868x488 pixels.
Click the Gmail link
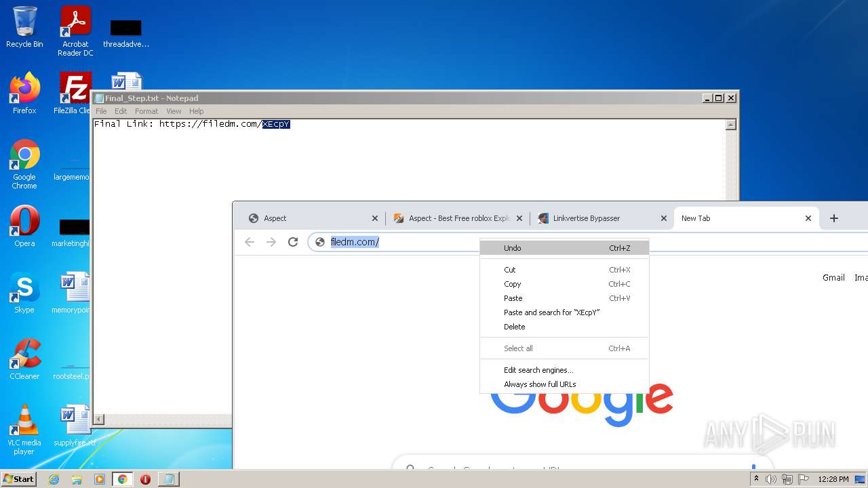pyautogui.click(x=833, y=278)
